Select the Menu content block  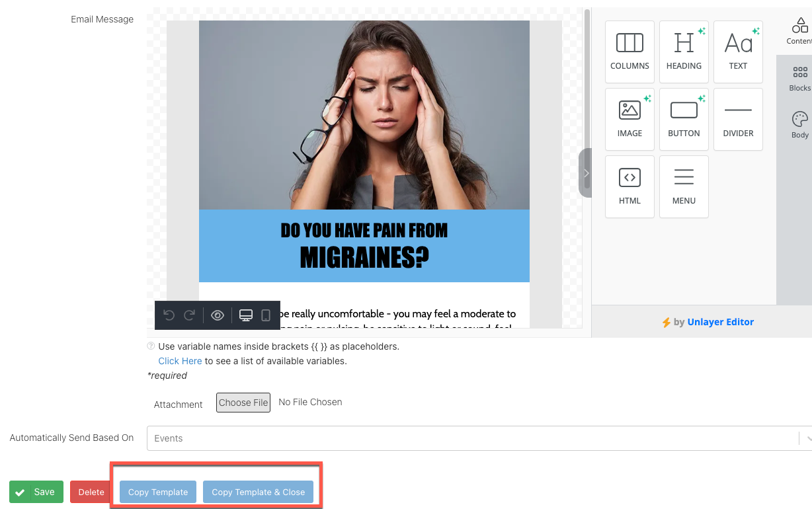684,186
